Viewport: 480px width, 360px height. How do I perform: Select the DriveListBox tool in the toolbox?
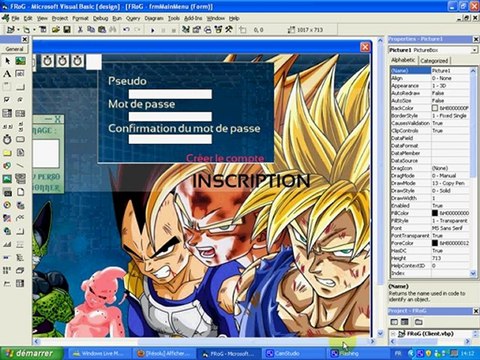(x=20, y=140)
